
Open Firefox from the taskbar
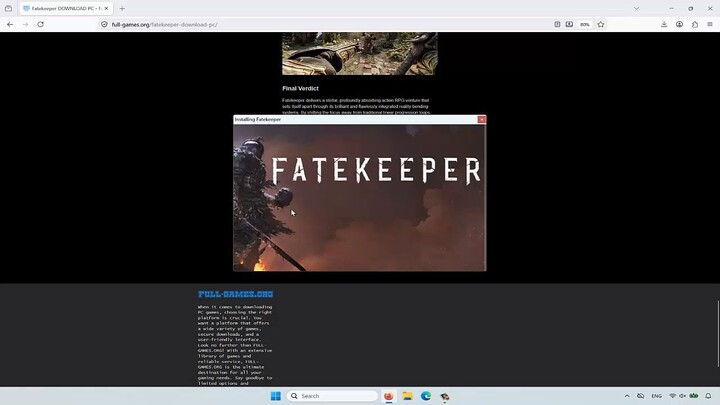coord(388,396)
